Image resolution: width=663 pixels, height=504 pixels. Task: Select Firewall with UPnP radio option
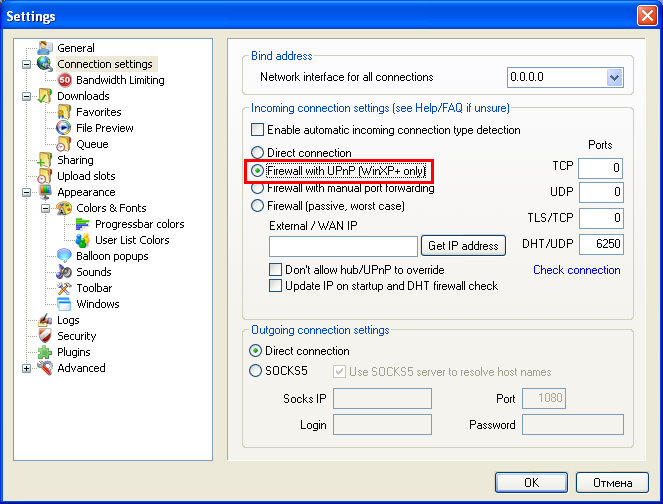(x=257, y=170)
